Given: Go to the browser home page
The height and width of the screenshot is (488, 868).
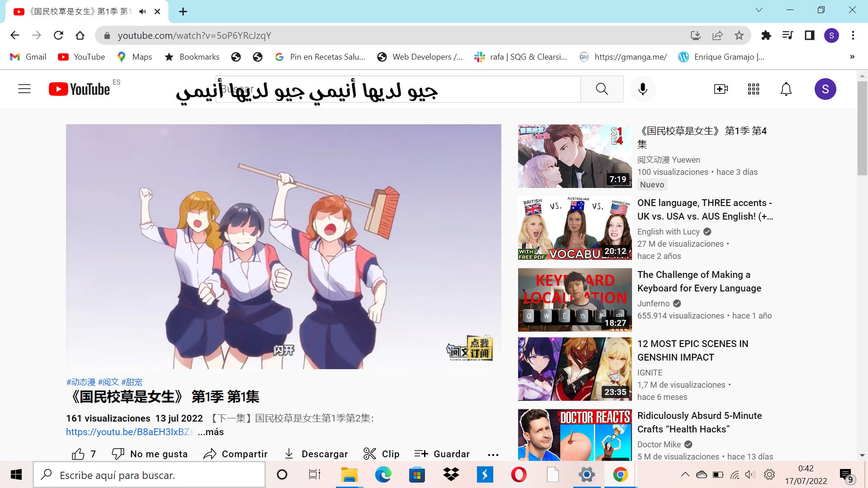Looking at the screenshot, I should click(x=80, y=35).
